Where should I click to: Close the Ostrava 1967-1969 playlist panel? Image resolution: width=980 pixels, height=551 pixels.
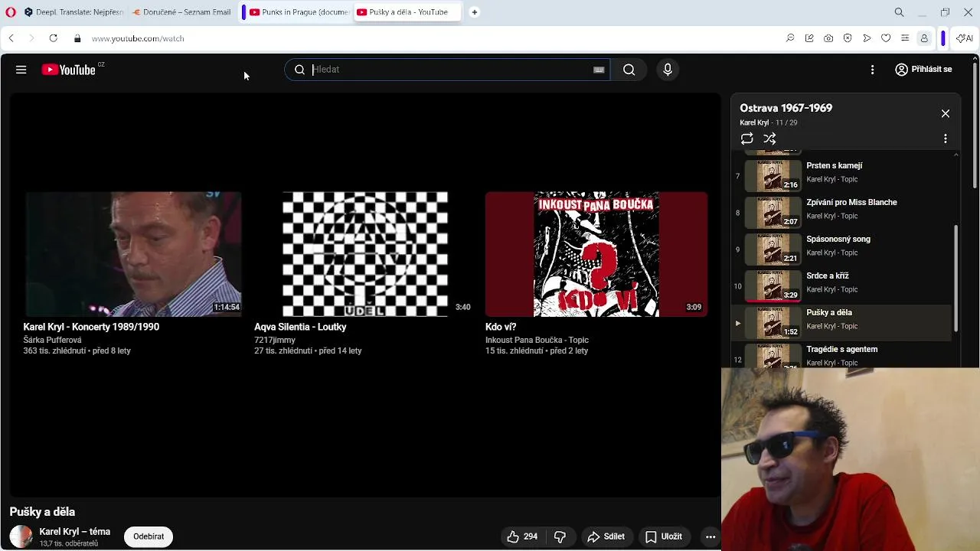pos(946,114)
